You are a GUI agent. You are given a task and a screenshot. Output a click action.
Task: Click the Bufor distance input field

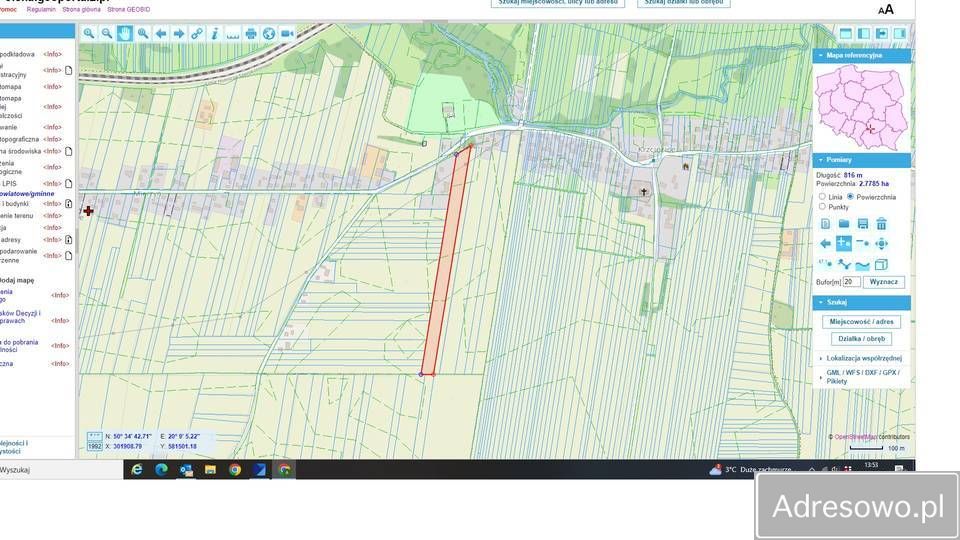(851, 283)
